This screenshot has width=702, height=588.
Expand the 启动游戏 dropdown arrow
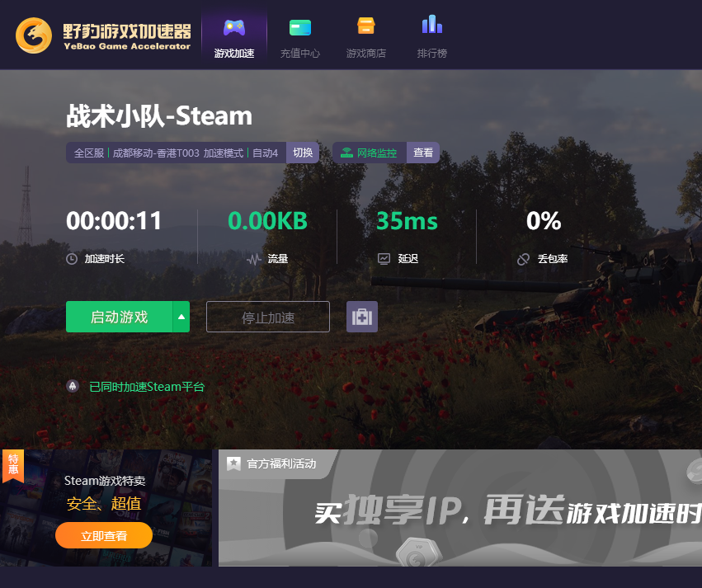(181, 317)
